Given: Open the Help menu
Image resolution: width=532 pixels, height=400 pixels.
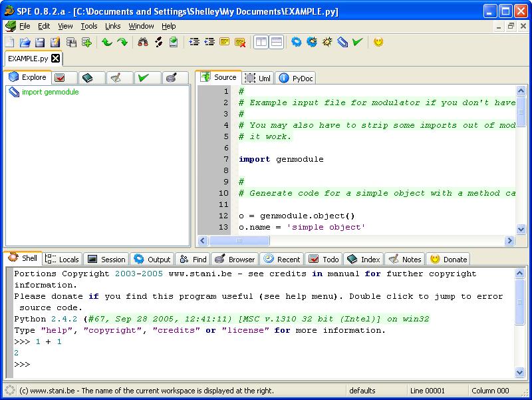Looking at the screenshot, I should (169, 26).
